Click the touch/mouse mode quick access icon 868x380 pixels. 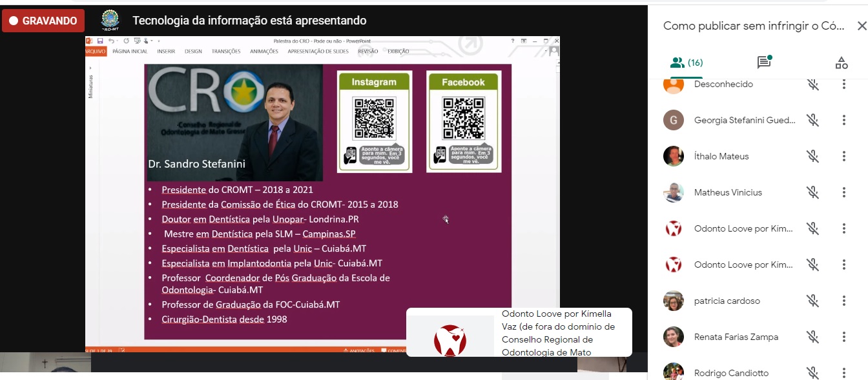coord(146,41)
